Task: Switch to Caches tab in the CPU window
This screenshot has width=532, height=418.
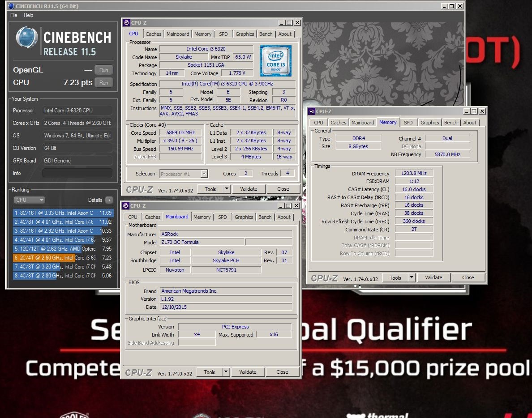Action: (x=153, y=34)
